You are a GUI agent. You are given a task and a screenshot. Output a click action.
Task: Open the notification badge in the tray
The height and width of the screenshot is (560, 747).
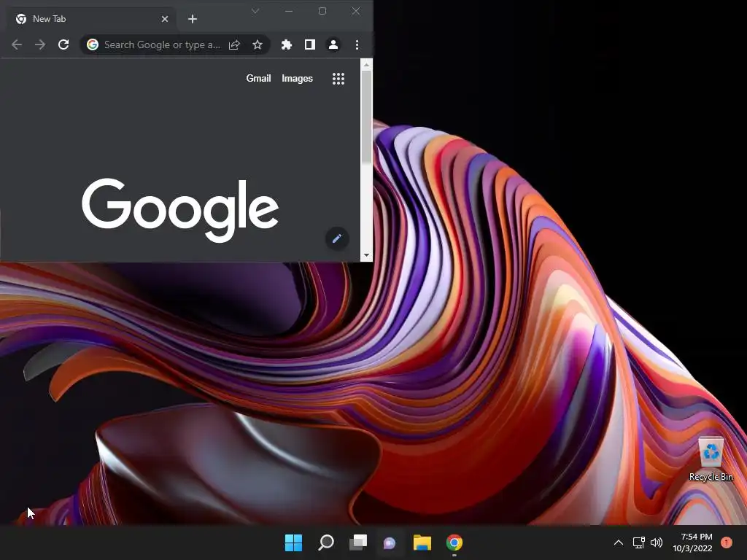point(727,542)
